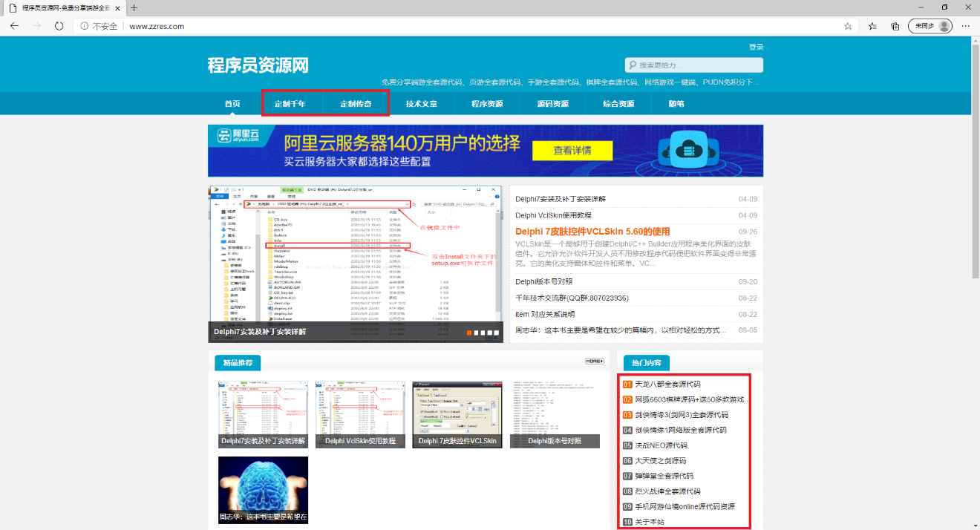980x530 pixels.
Task: Open the 源码资源 navigation item
Action: point(553,104)
